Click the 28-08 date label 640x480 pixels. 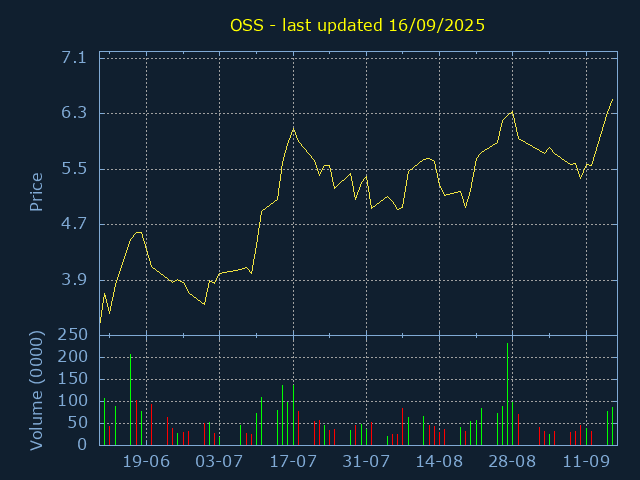(x=512, y=462)
